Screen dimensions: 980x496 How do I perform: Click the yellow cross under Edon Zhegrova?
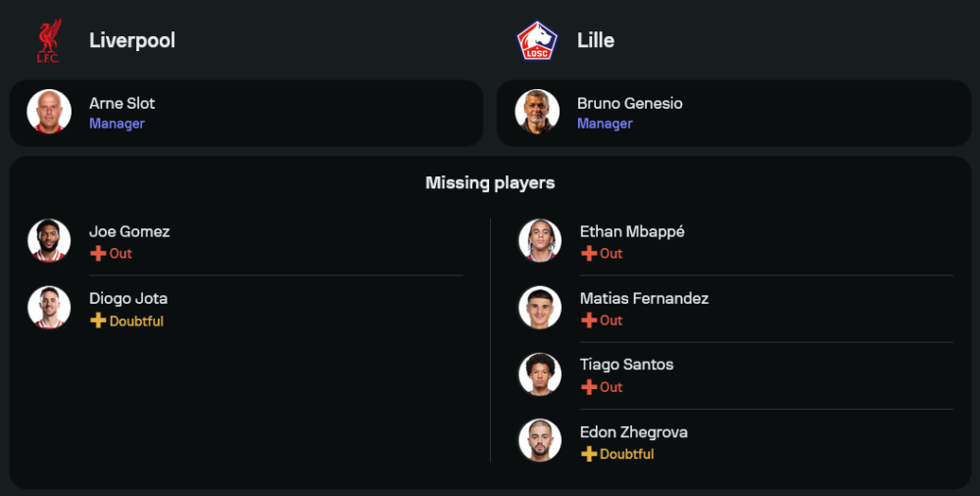589,454
